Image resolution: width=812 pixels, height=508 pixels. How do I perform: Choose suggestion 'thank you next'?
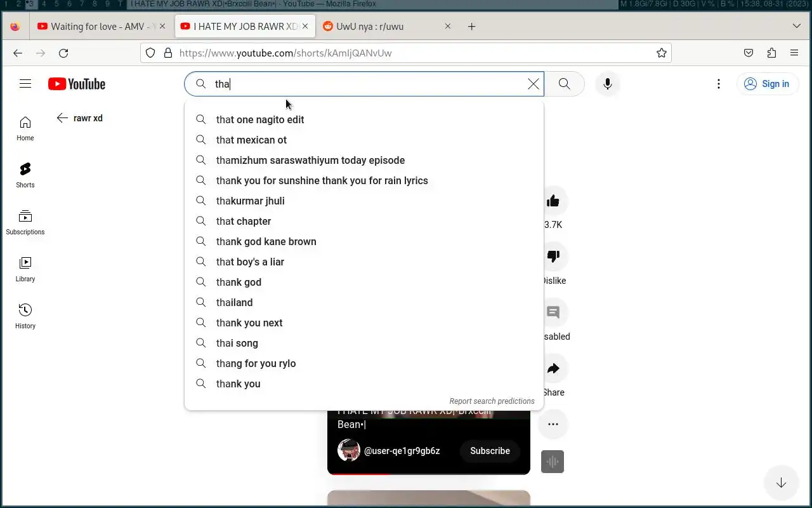(364, 323)
